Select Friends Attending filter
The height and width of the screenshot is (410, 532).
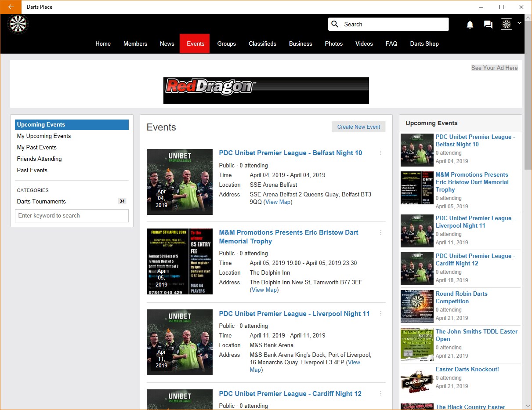point(40,159)
